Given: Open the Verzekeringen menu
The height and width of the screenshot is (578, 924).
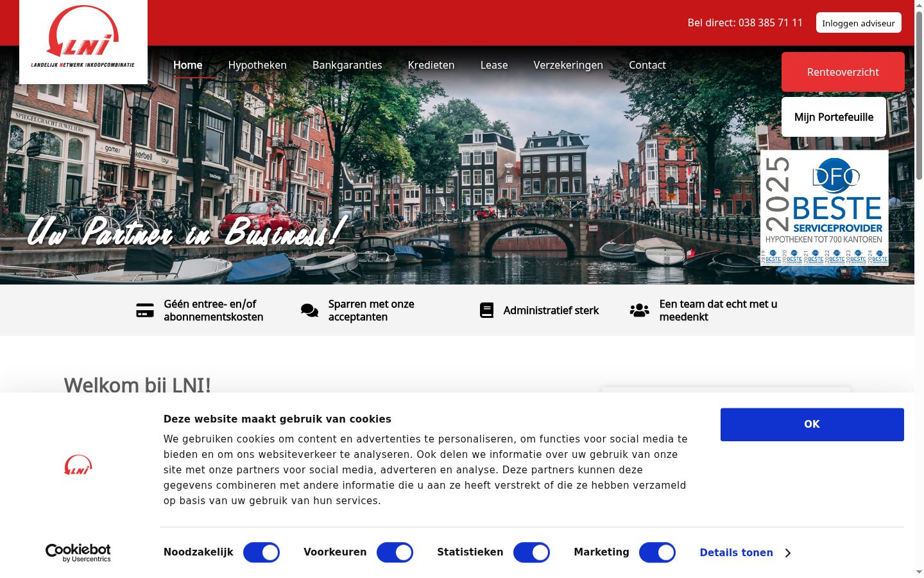Looking at the screenshot, I should (x=568, y=65).
